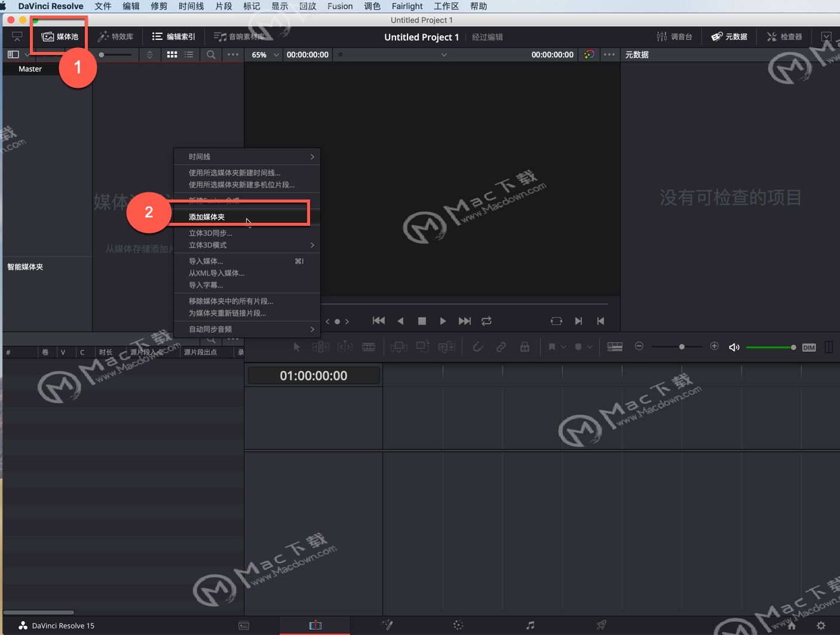Viewport: 840px width, 635px height.
Task: Adjust the timeline zoom slider handle
Action: click(x=682, y=346)
